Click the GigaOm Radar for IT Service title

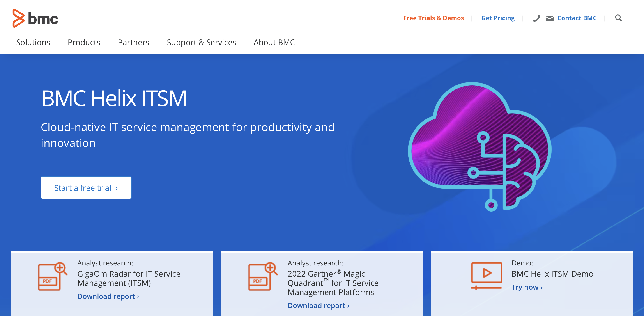point(129,278)
